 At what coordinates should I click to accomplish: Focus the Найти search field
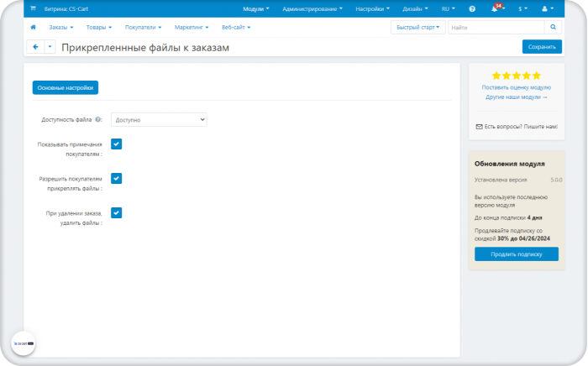tap(496, 28)
